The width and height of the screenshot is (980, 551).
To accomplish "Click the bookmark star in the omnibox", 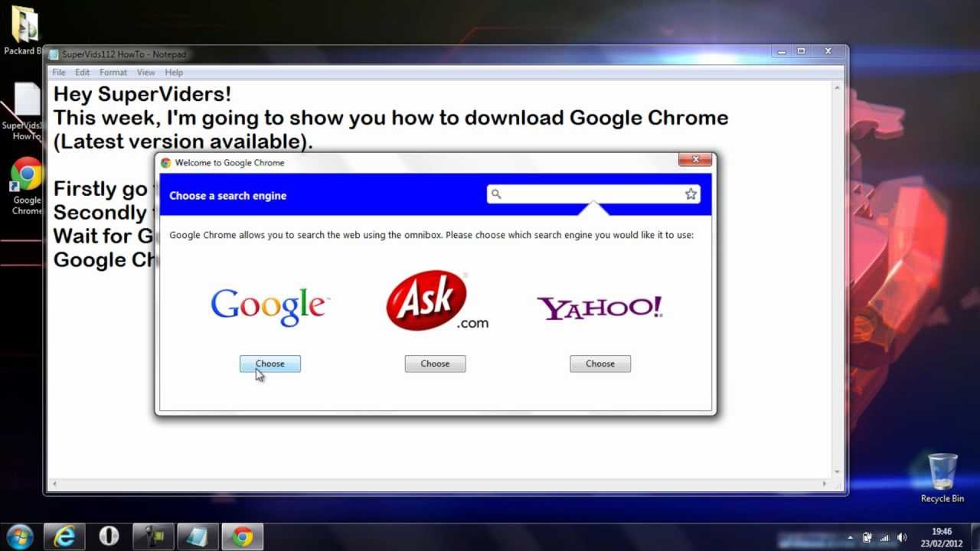I will click(691, 194).
